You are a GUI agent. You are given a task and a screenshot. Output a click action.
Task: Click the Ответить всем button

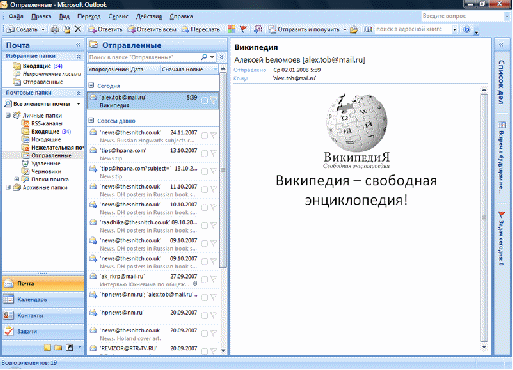tap(152, 30)
